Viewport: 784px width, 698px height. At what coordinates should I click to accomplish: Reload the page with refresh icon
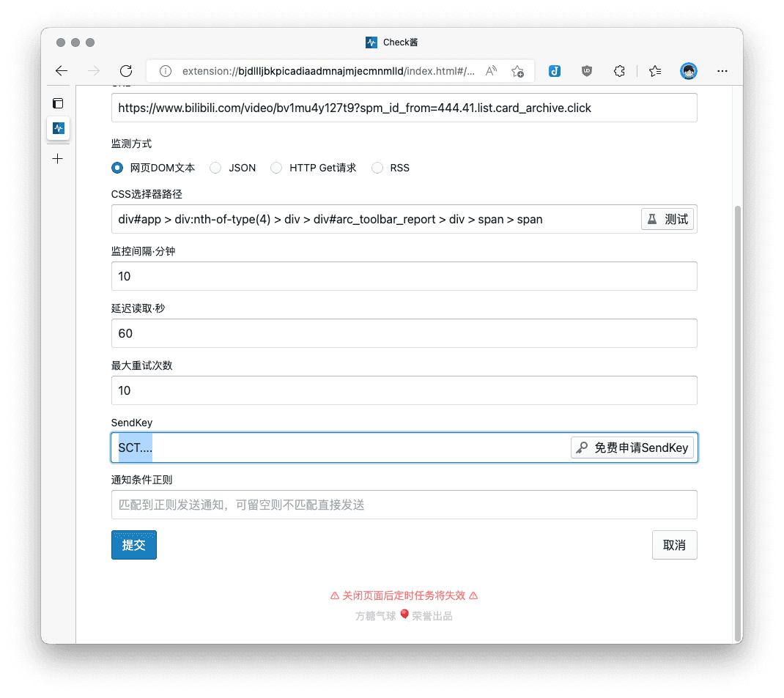tap(125, 71)
